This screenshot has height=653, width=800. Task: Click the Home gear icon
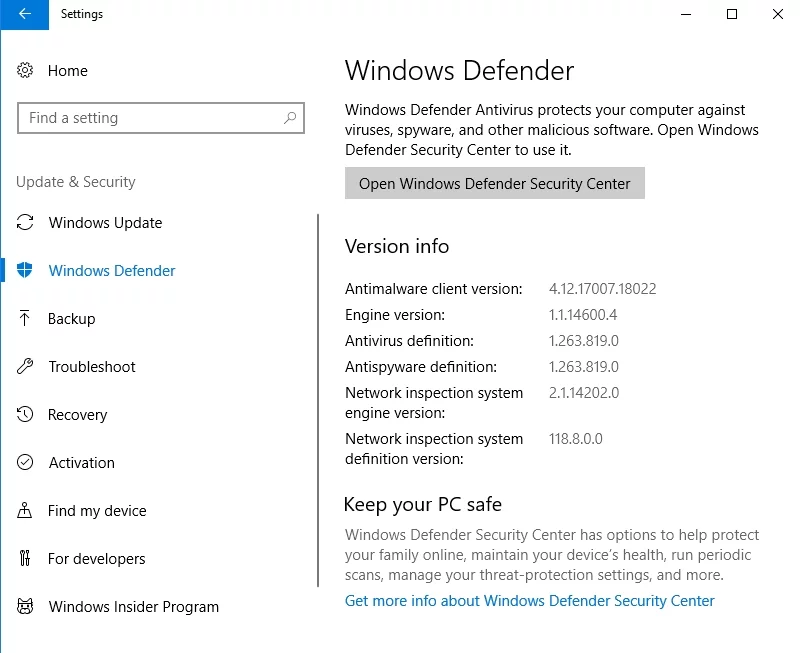pos(26,71)
